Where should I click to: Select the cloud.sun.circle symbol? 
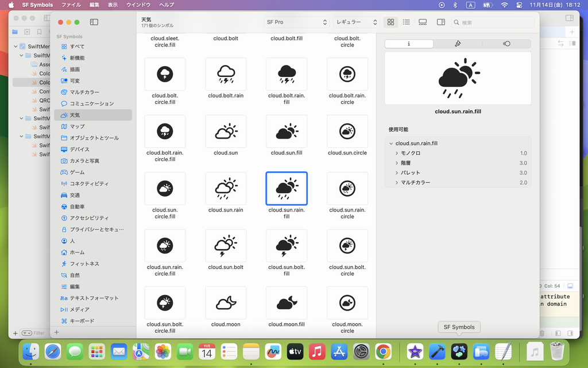(347, 132)
